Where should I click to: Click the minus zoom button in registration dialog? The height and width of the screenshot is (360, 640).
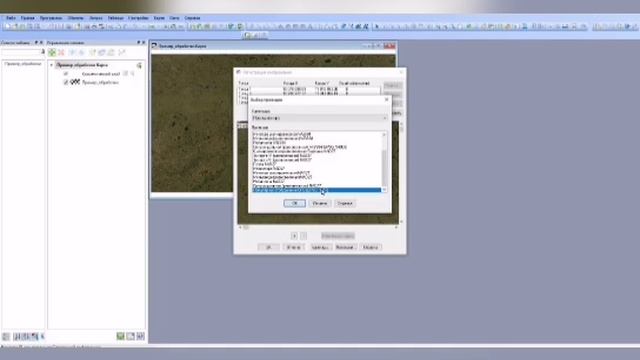click(x=303, y=236)
